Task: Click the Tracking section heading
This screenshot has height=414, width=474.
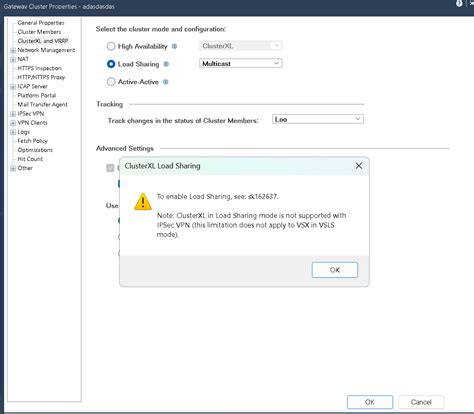Action: pos(109,104)
